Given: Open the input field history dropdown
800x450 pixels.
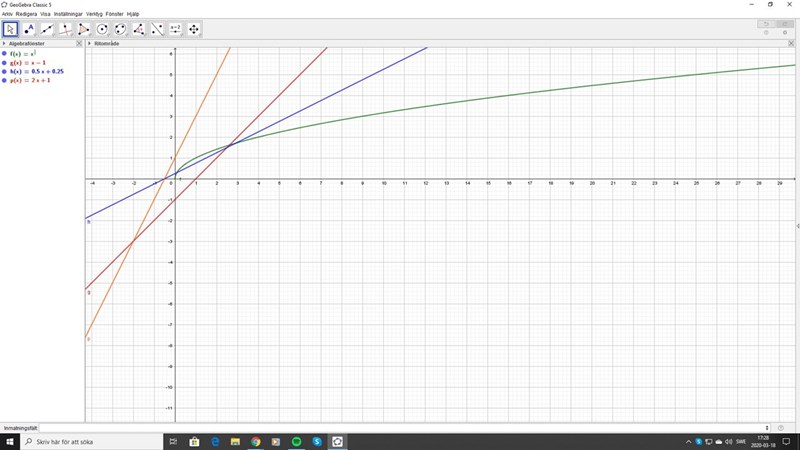Looking at the screenshot, I should coord(767,428).
